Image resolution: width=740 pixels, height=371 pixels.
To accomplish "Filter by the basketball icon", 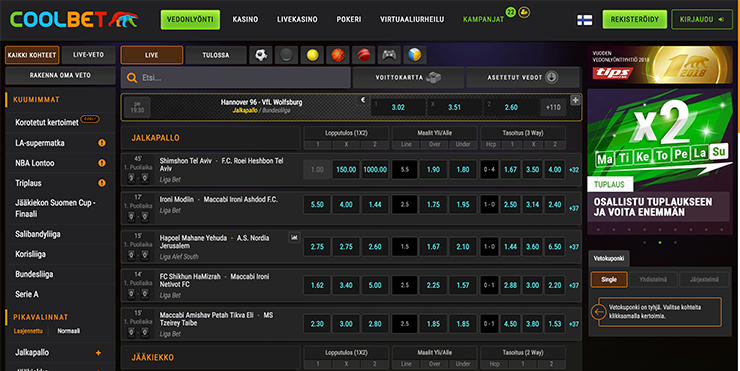I will [x=337, y=55].
